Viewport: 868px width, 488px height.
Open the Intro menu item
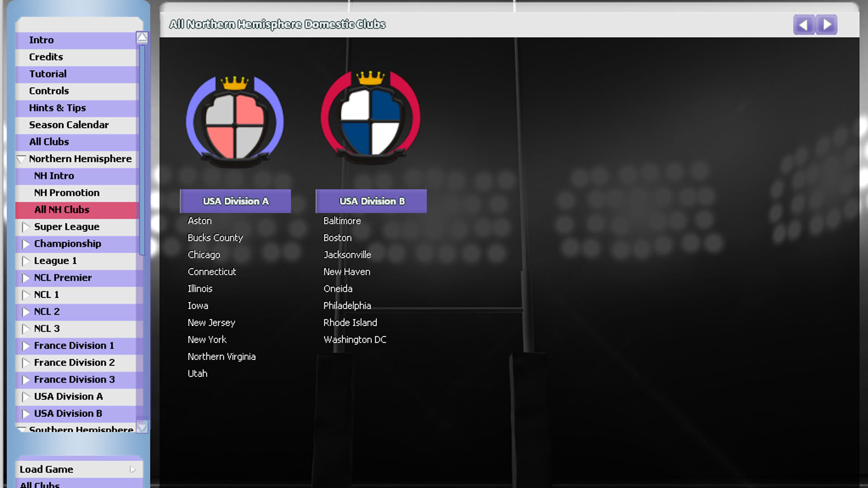point(75,40)
